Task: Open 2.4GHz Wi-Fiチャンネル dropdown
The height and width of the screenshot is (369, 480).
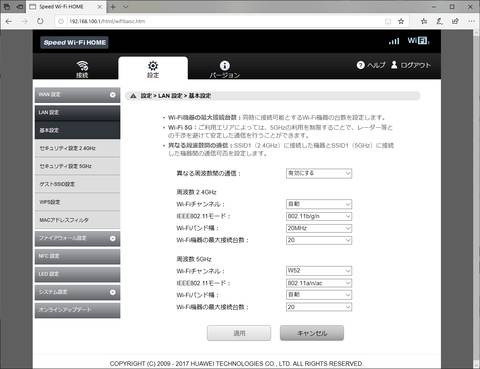Action: pyautogui.click(x=319, y=204)
